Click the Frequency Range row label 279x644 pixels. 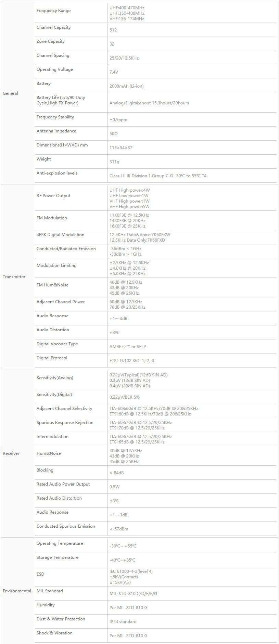coord(53,11)
